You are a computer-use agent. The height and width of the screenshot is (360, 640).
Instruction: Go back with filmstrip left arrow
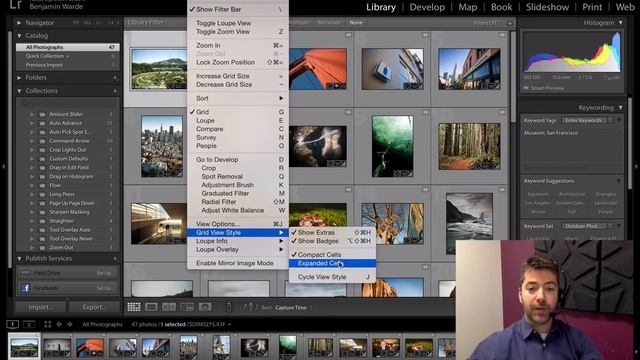(x=59, y=324)
